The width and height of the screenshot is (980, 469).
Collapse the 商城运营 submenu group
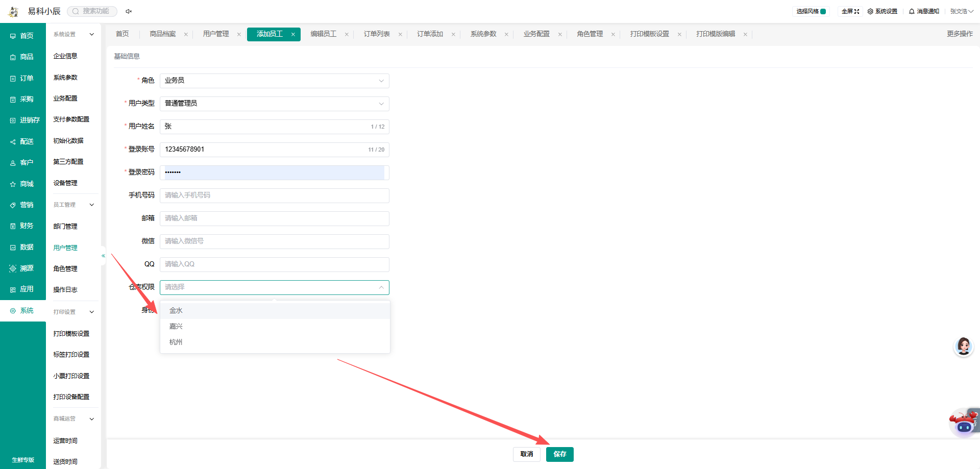point(92,419)
